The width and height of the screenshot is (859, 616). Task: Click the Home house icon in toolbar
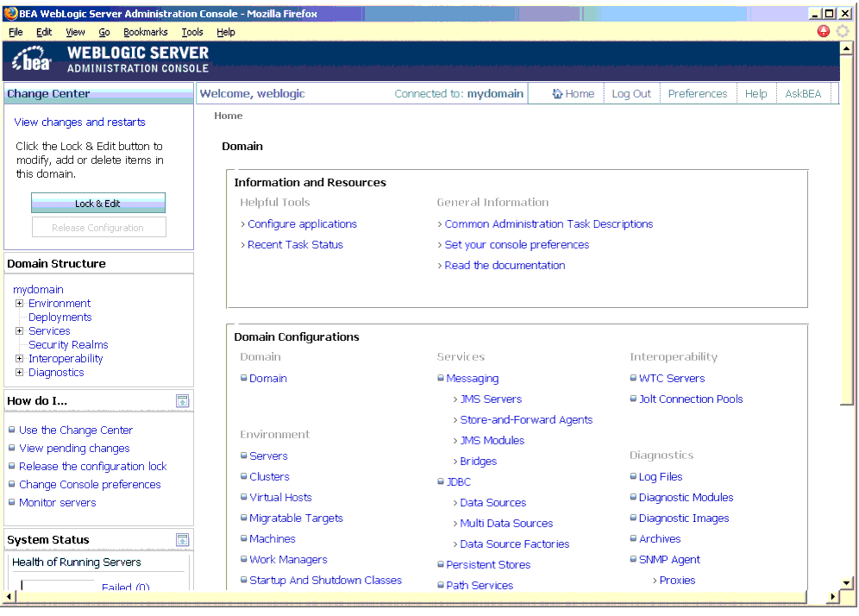557,94
